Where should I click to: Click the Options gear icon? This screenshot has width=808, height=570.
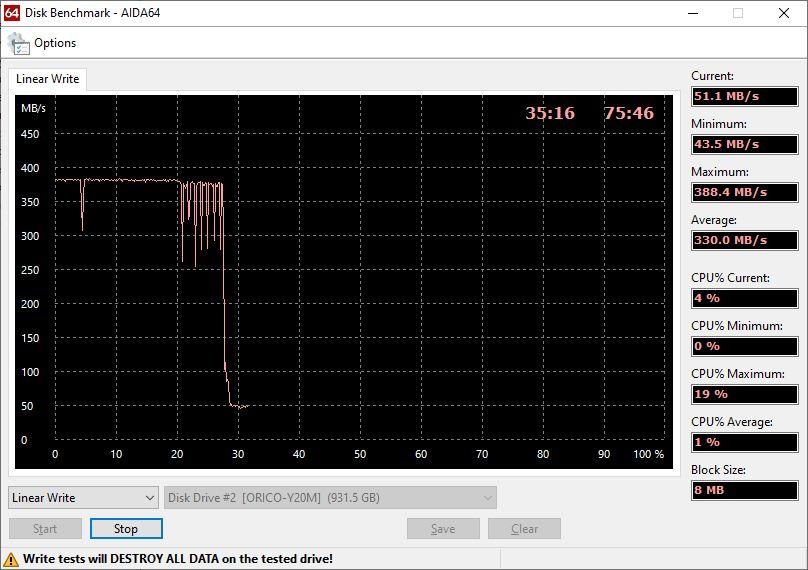19,44
